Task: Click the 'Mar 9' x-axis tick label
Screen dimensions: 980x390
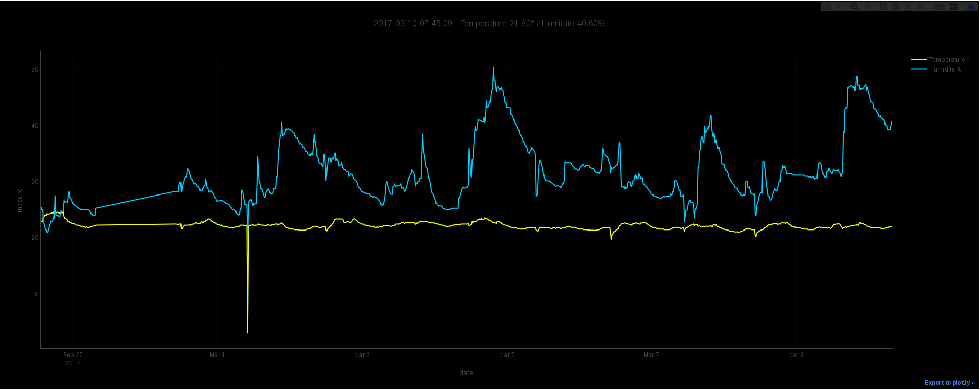Action: [x=796, y=355]
